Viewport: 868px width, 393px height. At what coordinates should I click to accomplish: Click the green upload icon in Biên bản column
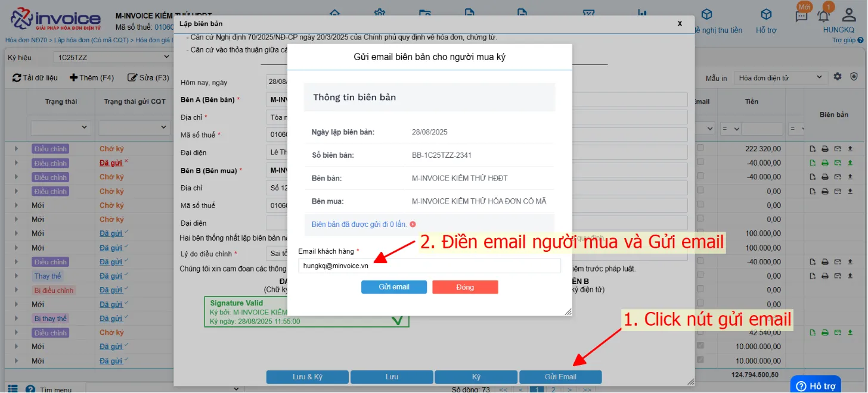point(850,163)
